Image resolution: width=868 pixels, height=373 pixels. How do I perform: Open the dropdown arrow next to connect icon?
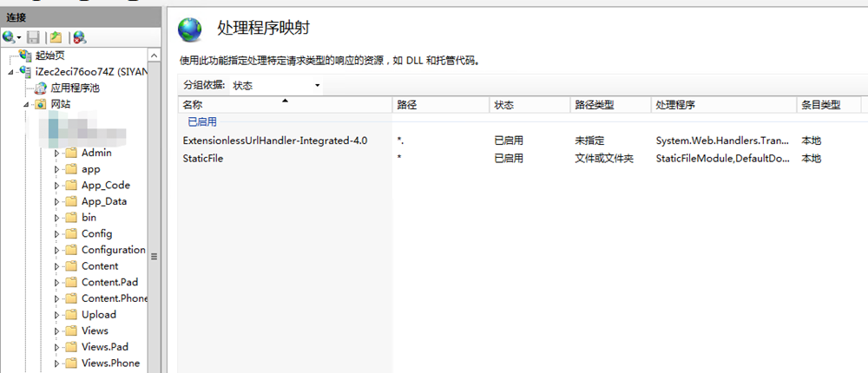click(x=19, y=37)
